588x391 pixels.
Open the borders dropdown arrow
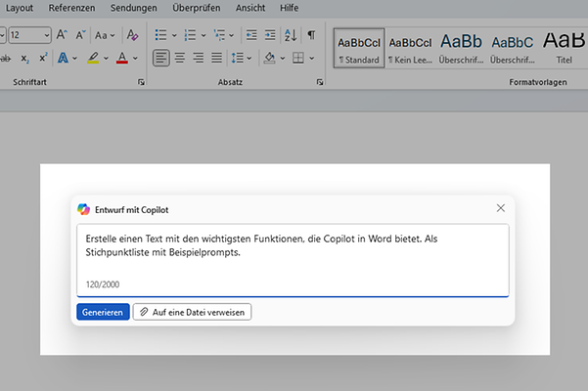click(312, 58)
